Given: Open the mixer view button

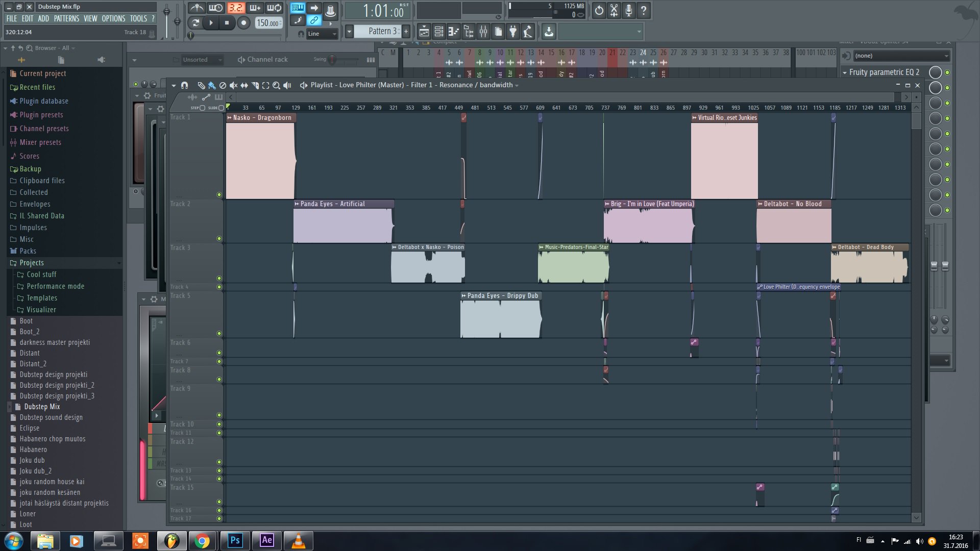Looking at the screenshot, I should pyautogui.click(x=483, y=32).
